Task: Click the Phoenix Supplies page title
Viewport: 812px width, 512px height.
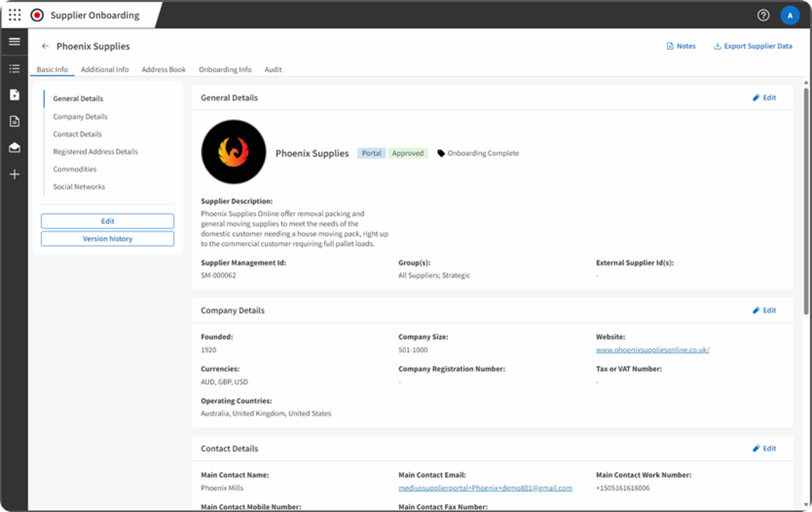Action: [93, 46]
